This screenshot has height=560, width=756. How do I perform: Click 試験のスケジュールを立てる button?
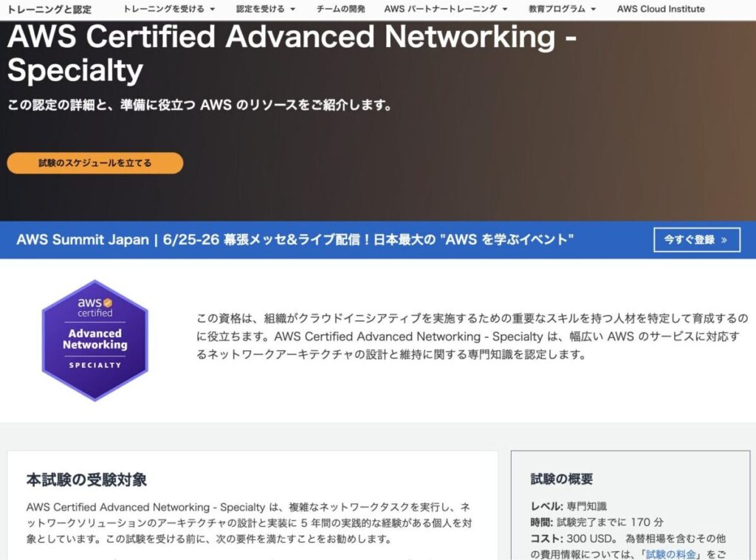click(x=95, y=163)
